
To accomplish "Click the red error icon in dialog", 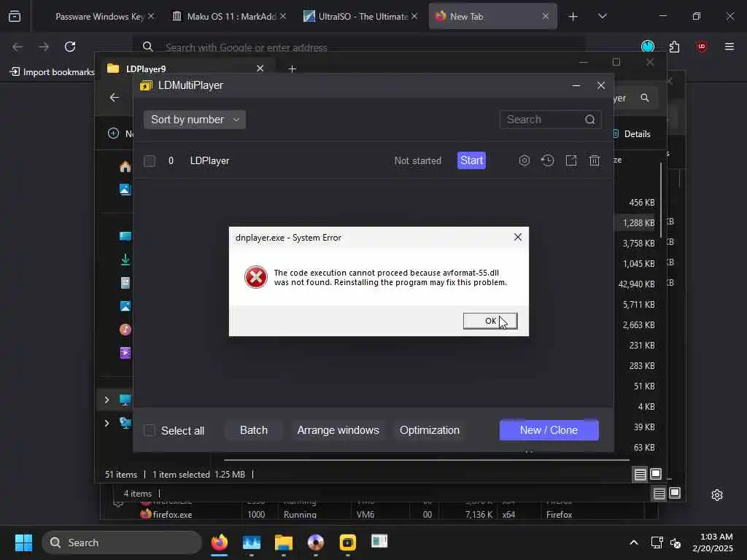I will click(x=256, y=277).
